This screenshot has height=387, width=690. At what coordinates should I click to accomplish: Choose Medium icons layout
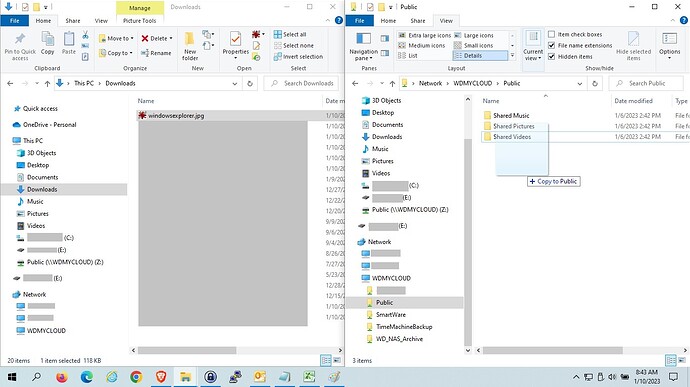[x=422, y=45]
